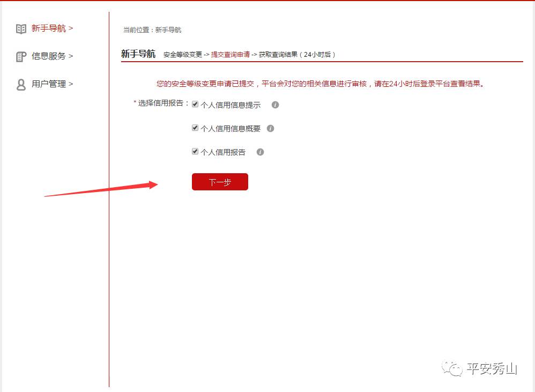Click the 提交查询申请 step link
This screenshot has height=392, width=535.
pos(231,55)
